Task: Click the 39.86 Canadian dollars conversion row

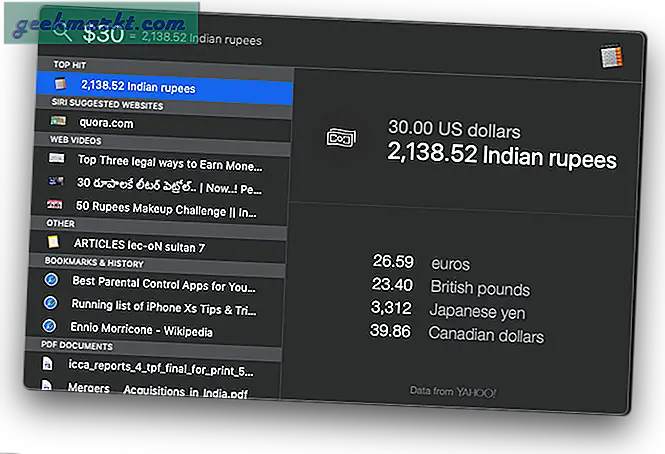Action: [455, 333]
